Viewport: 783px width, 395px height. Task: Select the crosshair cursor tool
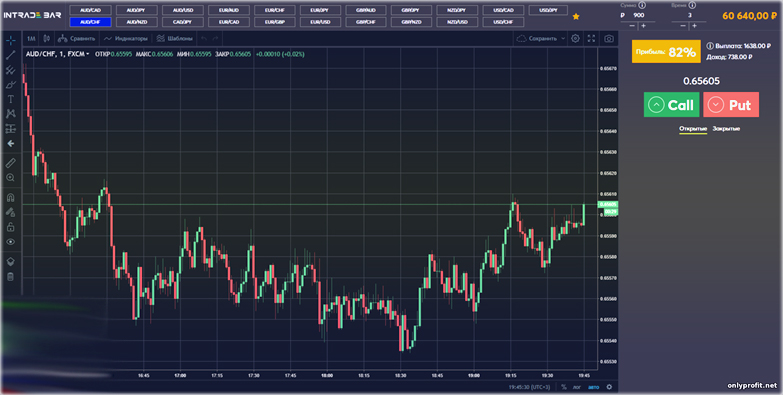click(10, 40)
